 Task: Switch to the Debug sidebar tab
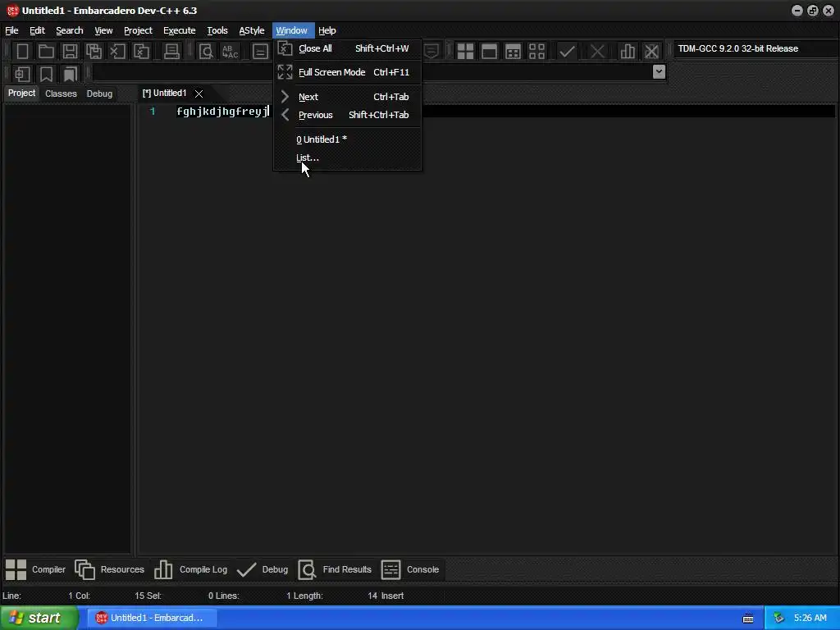99,94
